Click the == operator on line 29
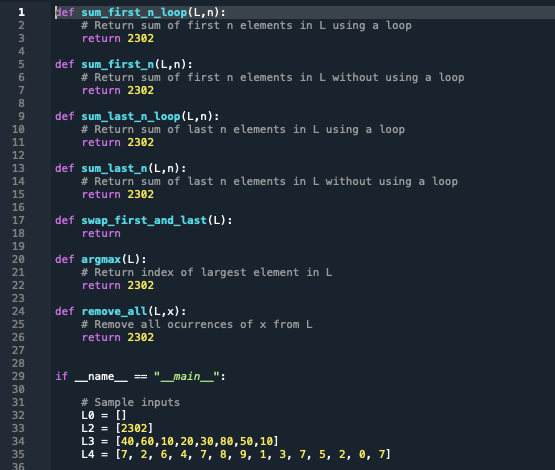 click(x=141, y=377)
